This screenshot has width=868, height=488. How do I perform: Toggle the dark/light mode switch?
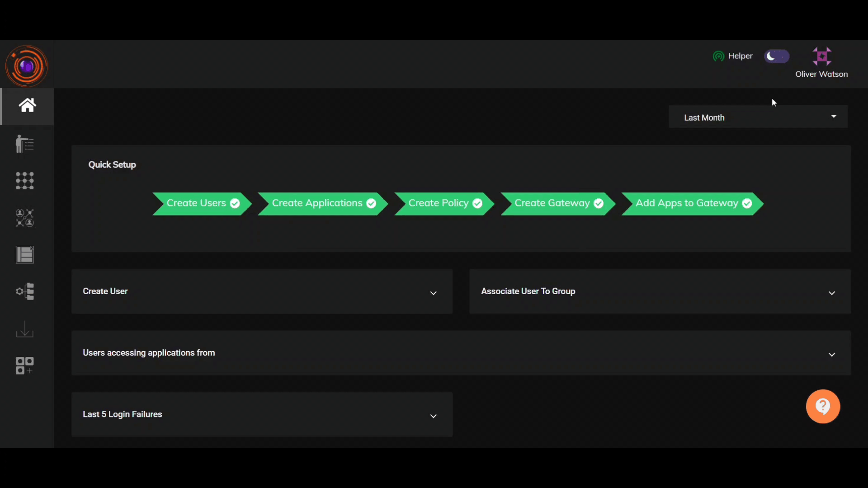[x=777, y=56]
